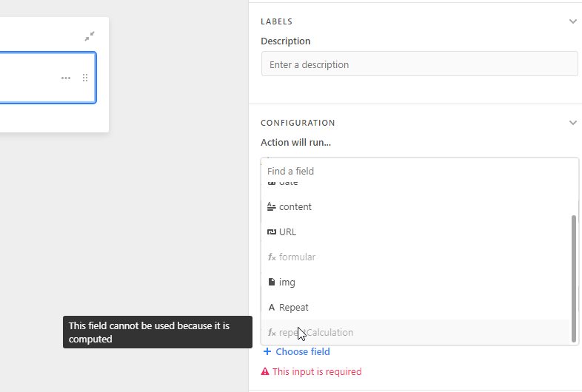Image resolution: width=582 pixels, height=392 pixels.
Task: Select the repeatCalculation field option
Action: click(x=415, y=333)
